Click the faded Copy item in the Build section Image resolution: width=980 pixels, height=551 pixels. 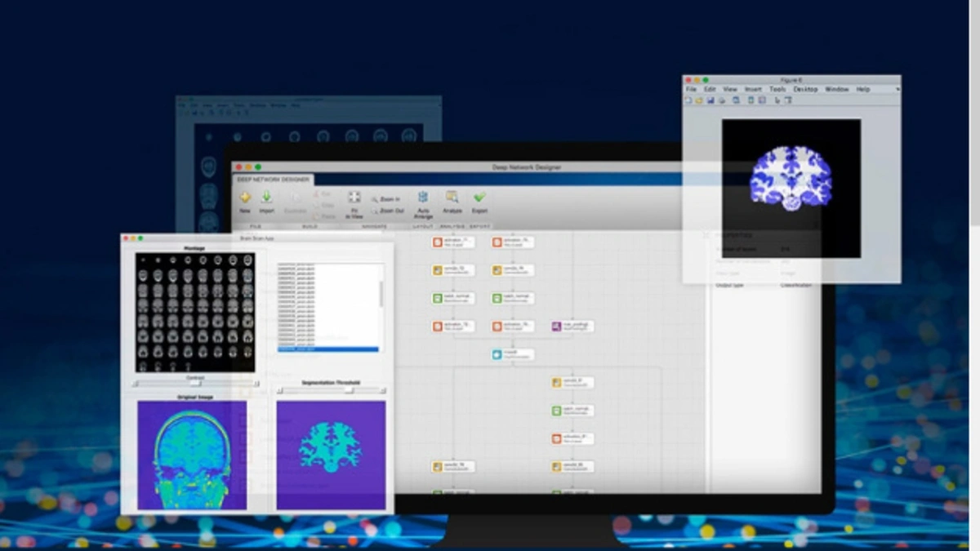[323, 206]
